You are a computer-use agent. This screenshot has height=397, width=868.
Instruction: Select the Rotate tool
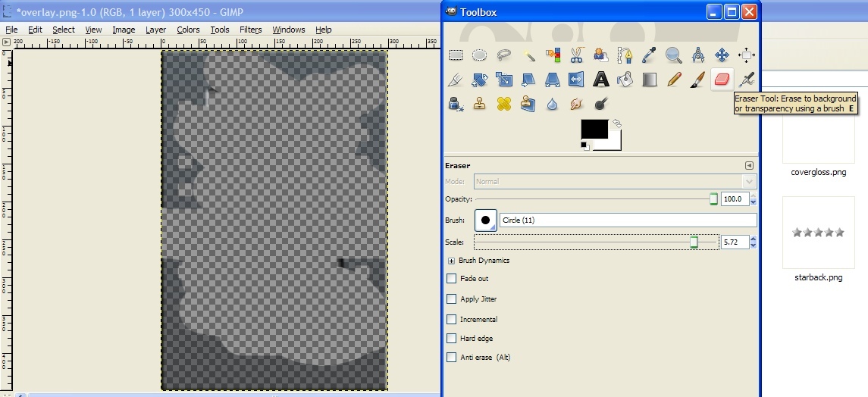coord(479,80)
